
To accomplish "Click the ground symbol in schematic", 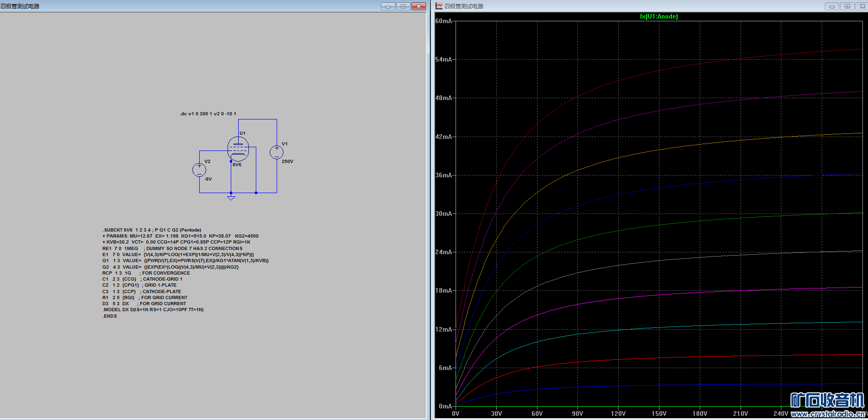I will tap(231, 198).
